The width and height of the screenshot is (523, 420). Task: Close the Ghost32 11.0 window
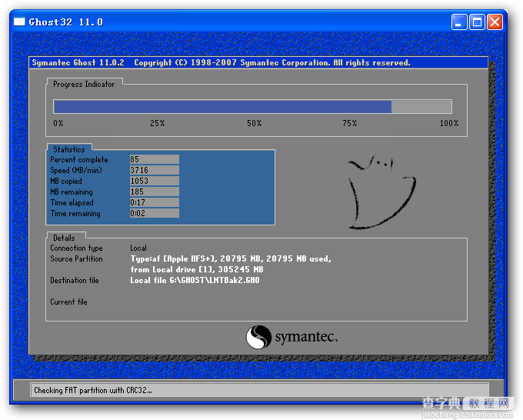click(495, 22)
